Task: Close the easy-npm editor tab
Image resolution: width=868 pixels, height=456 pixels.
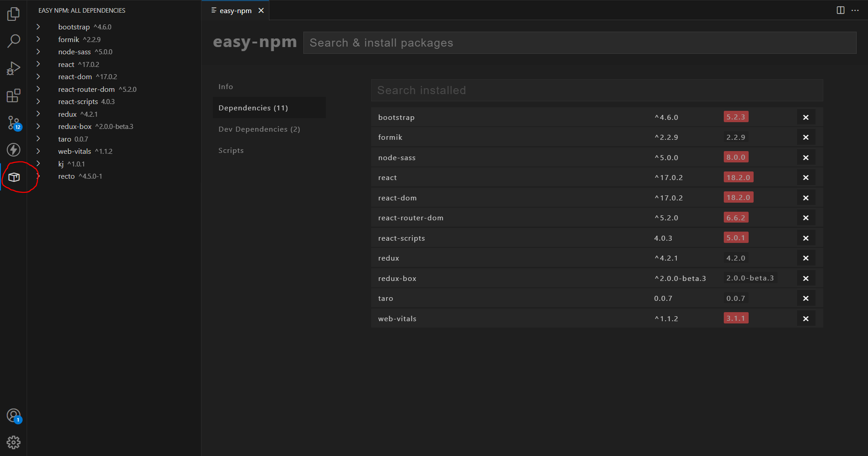Action: pyautogui.click(x=261, y=10)
